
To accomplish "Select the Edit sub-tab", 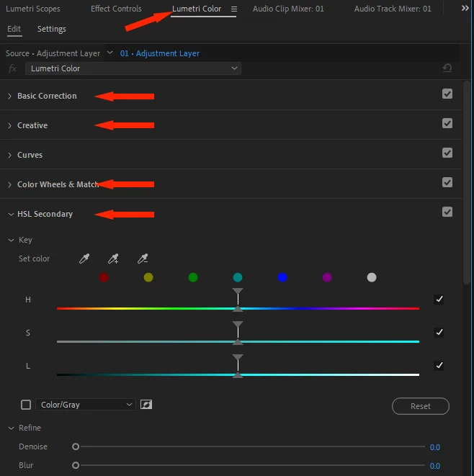I will pos(14,29).
